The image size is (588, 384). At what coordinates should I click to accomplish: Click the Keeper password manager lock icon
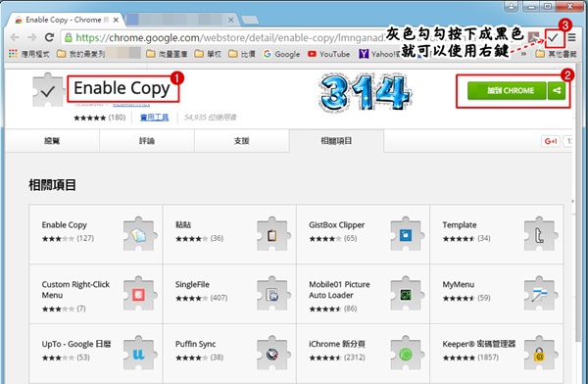[x=540, y=354]
